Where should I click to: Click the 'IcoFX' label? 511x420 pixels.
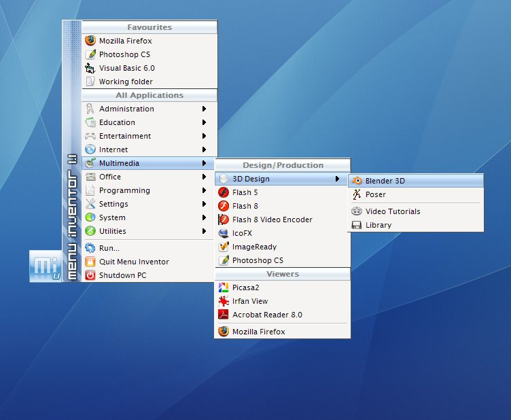click(x=242, y=233)
